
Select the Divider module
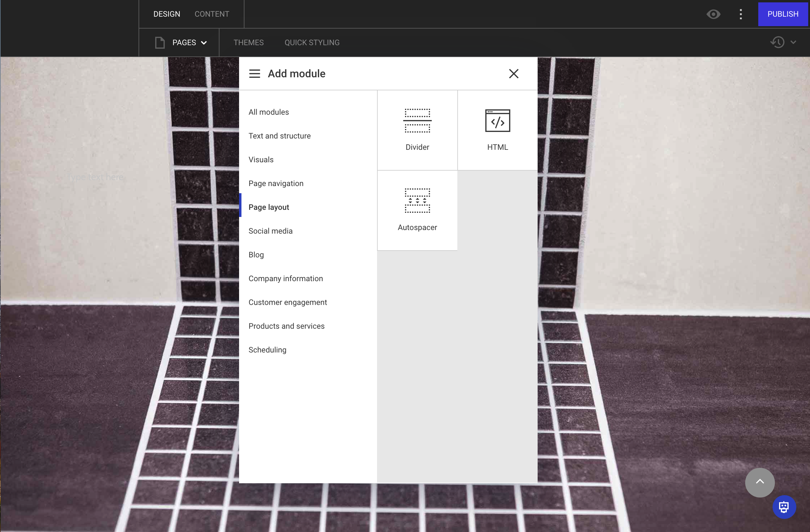[417, 130]
